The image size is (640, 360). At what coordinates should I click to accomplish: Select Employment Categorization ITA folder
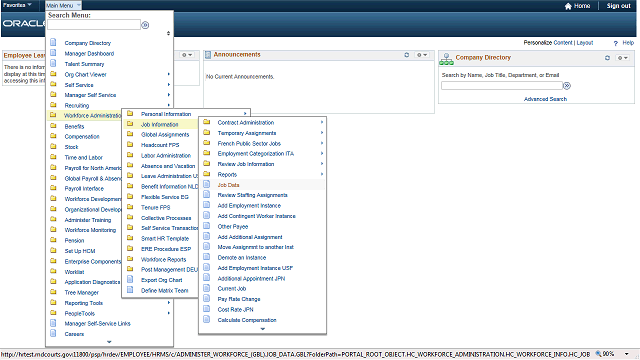click(256, 153)
